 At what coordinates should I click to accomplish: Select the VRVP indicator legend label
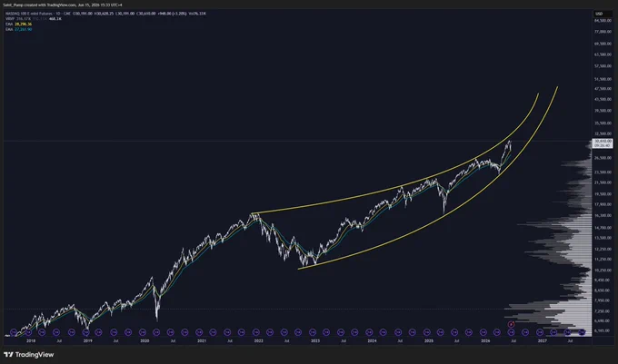coord(9,18)
